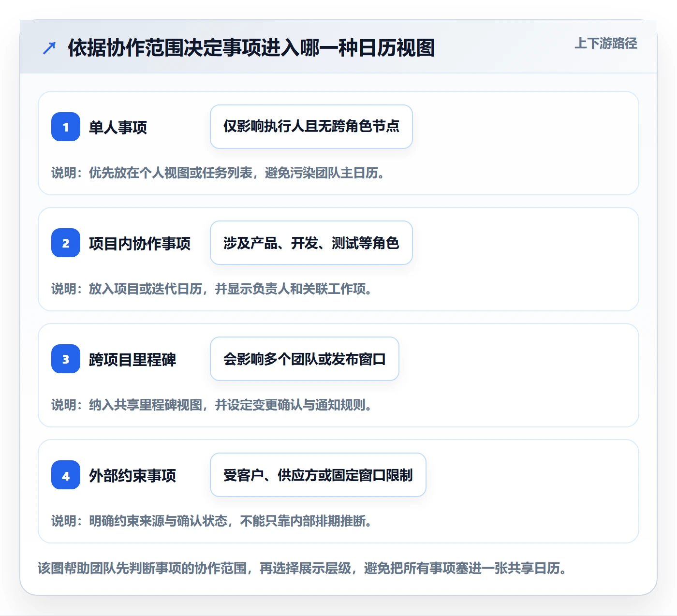The width and height of the screenshot is (677, 616).
Task: Select the 跨项目里程碑 heading
Action: (132, 359)
